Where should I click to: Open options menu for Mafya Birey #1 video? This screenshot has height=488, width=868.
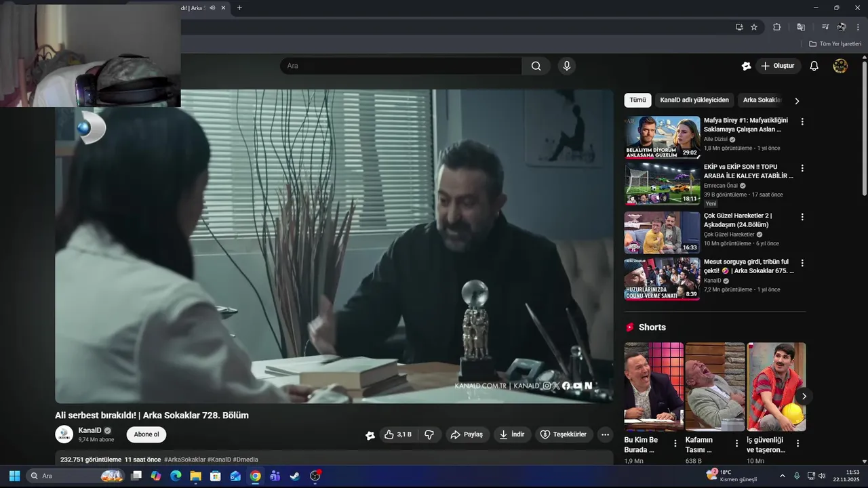pos(802,122)
